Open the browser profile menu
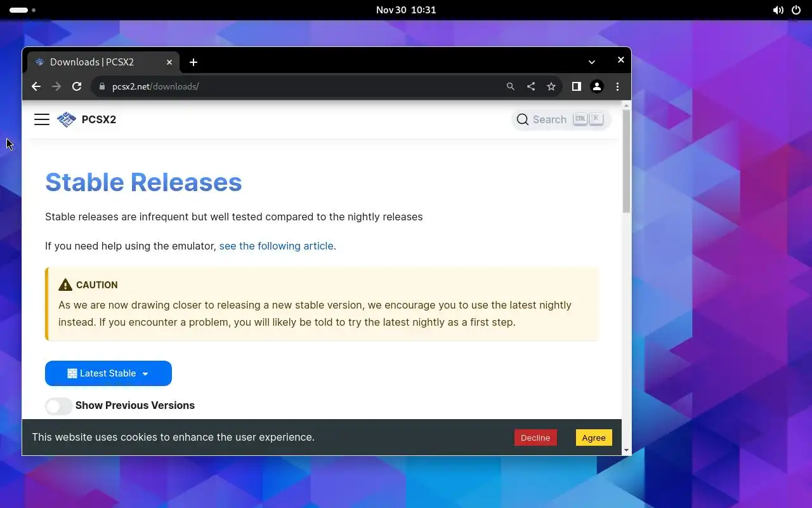The image size is (812, 508). click(x=597, y=86)
